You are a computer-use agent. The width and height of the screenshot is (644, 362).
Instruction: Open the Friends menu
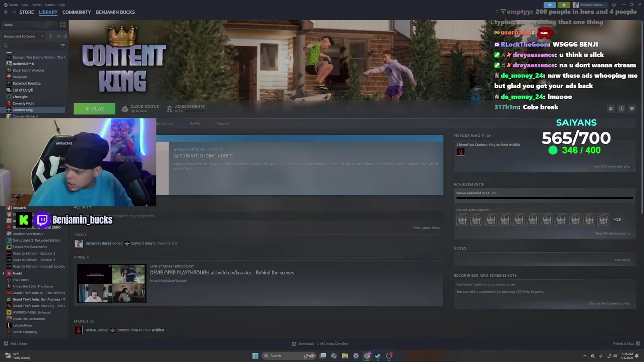point(36,5)
